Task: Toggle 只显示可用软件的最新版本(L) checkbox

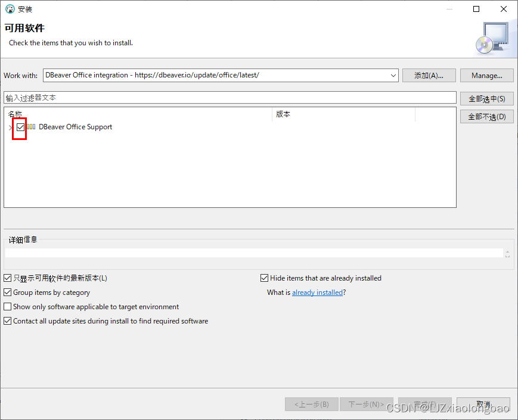Action: click(8, 278)
